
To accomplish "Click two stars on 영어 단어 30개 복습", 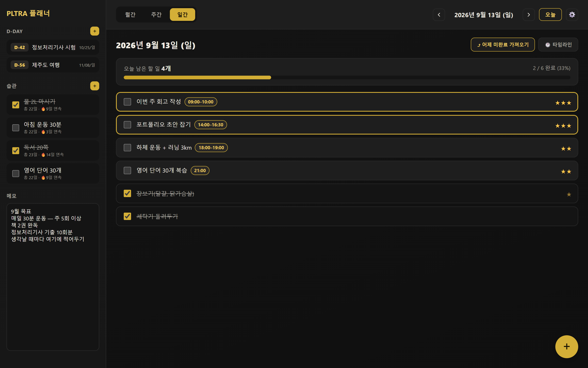I will (x=566, y=172).
